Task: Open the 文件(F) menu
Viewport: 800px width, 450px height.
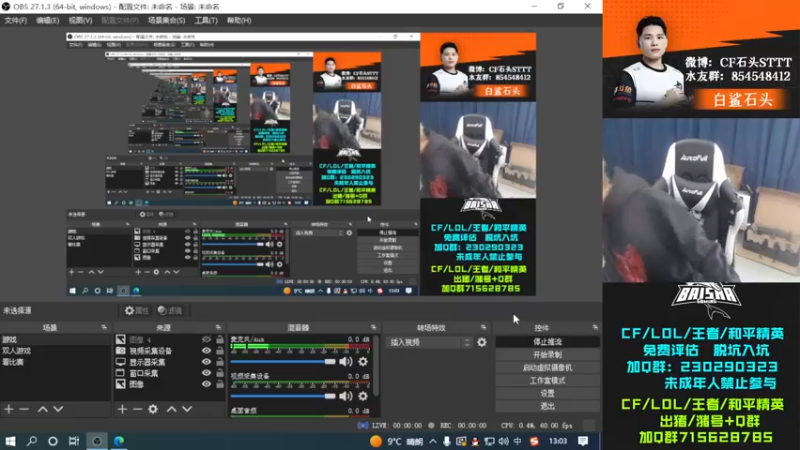Action: pyautogui.click(x=15, y=20)
